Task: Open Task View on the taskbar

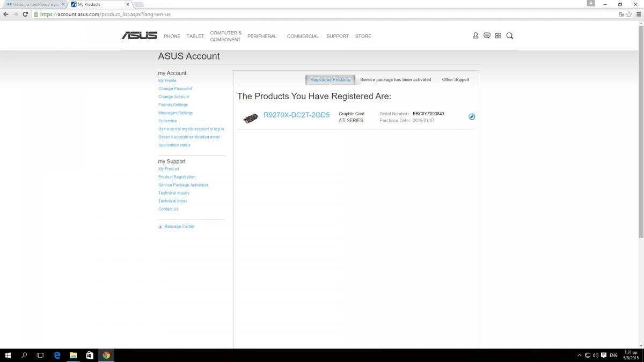Action: [x=40, y=355]
